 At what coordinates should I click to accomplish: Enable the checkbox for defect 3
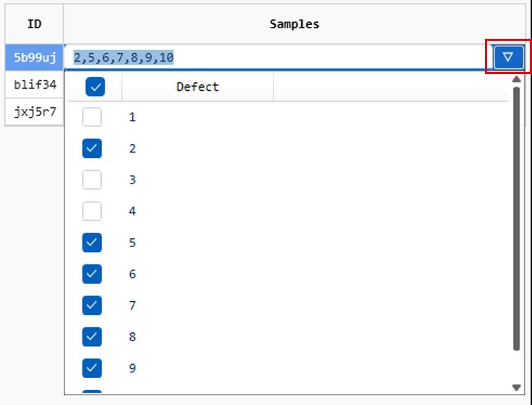(92, 180)
